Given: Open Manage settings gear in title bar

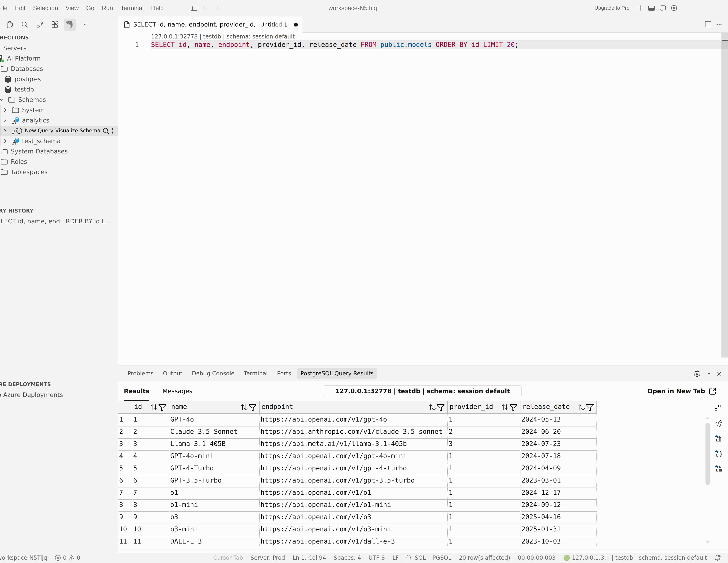Looking at the screenshot, I should point(674,8).
